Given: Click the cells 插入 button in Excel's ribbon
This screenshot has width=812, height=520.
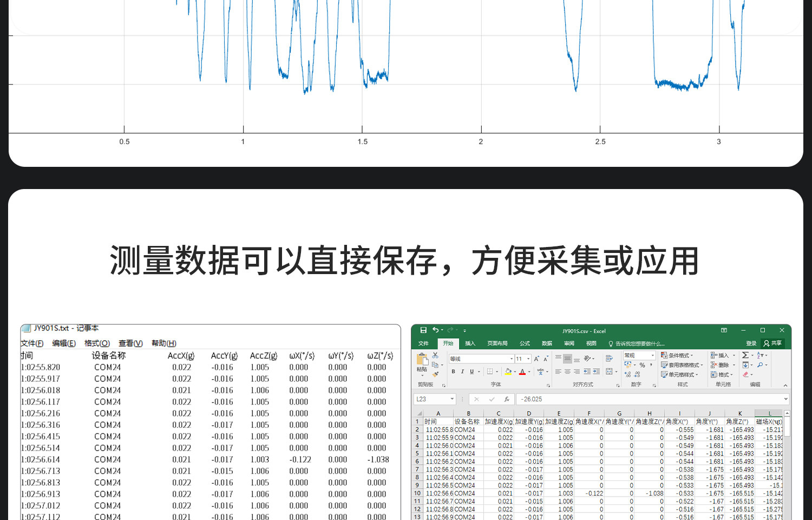Looking at the screenshot, I should pos(723,355).
